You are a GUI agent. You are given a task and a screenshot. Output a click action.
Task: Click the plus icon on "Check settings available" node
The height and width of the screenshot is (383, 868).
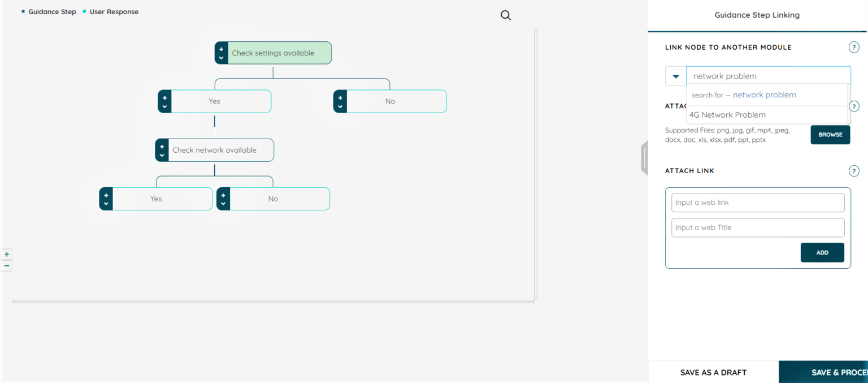tap(221, 49)
